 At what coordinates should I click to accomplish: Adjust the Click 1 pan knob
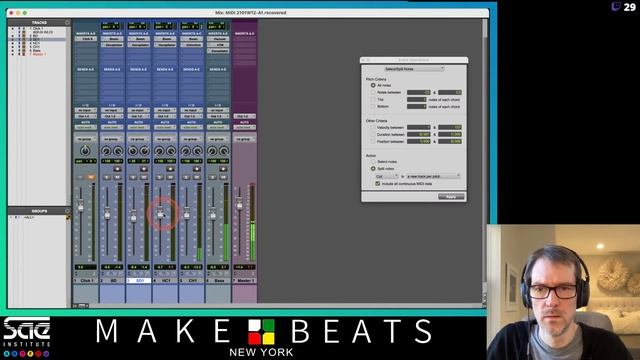[x=85, y=151]
